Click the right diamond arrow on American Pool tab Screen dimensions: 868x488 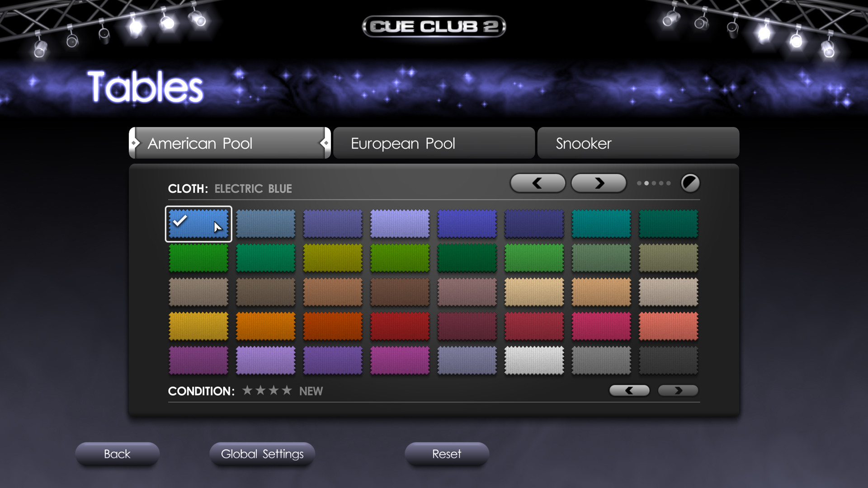(x=327, y=143)
